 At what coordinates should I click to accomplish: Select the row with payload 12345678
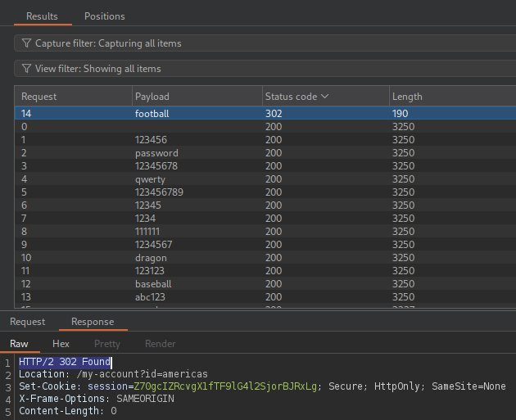click(265, 165)
